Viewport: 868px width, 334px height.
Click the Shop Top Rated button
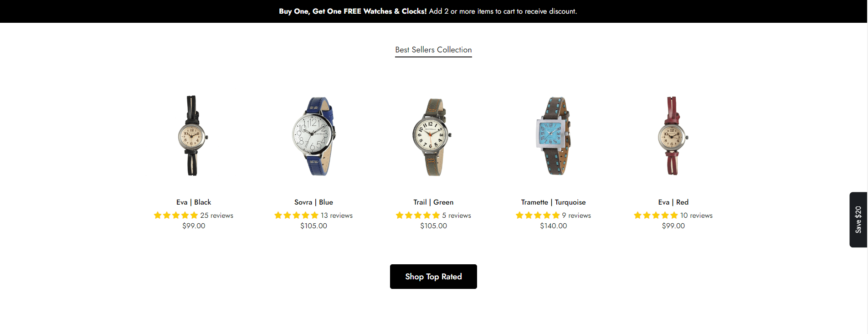pyautogui.click(x=433, y=277)
